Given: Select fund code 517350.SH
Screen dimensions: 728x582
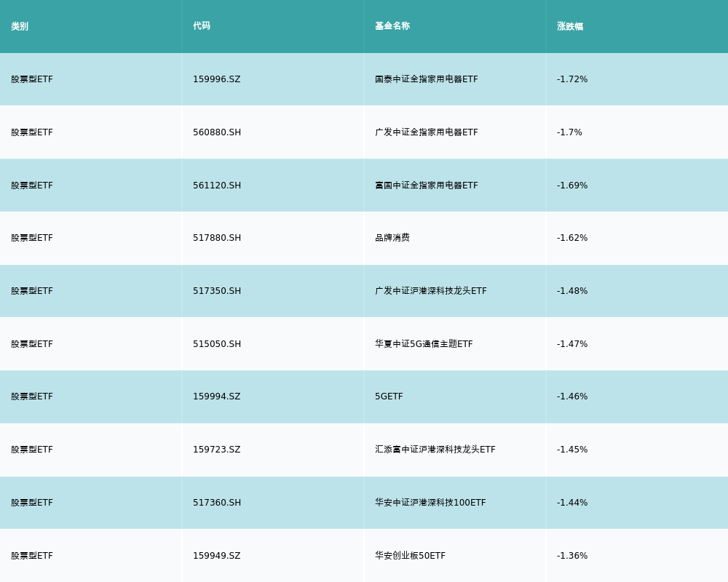Looking at the screenshot, I should (217, 291).
